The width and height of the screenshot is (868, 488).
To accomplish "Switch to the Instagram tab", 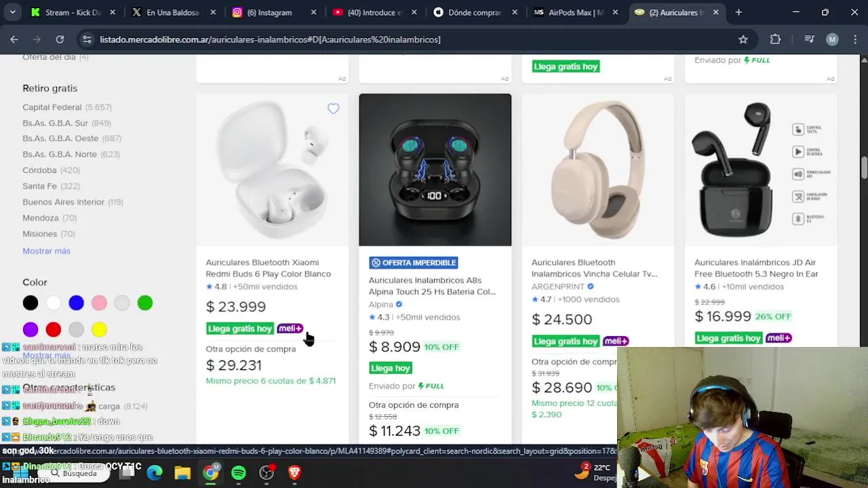I will [x=269, y=12].
